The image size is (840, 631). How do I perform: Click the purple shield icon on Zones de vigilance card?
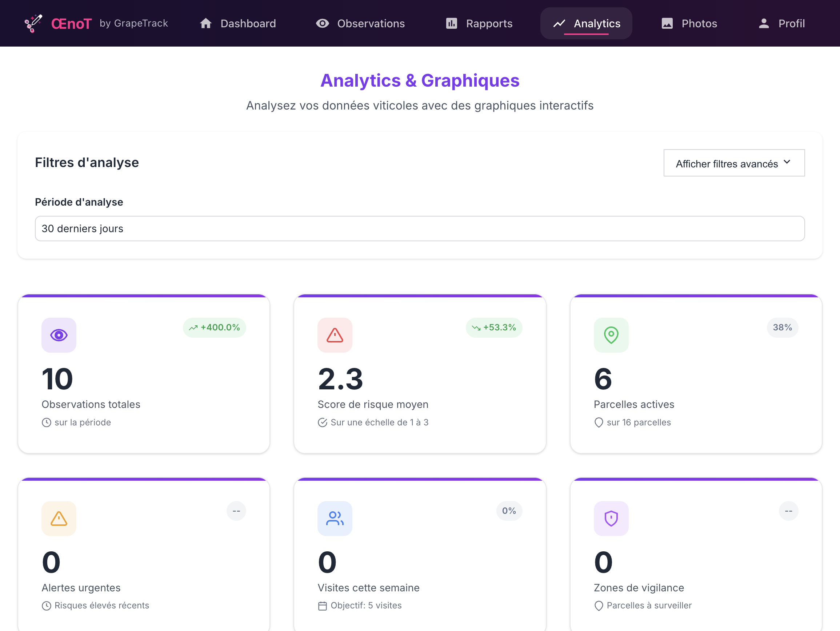(x=611, y=518)
